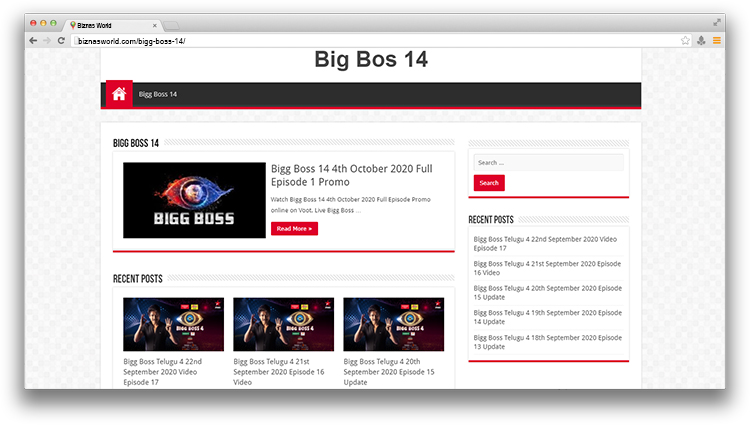The width and height of the screenshot is (750, 425).
Task: Open a new tab button
Action: 171,26
